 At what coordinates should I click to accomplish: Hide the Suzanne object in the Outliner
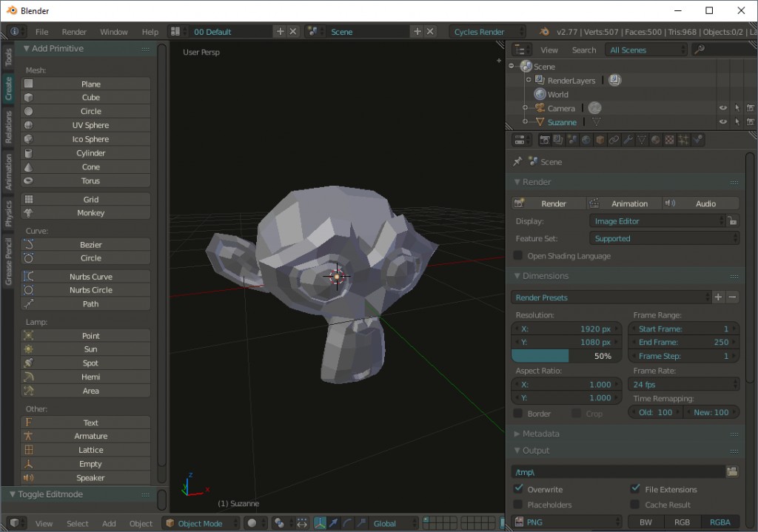[x=723, y=122]
